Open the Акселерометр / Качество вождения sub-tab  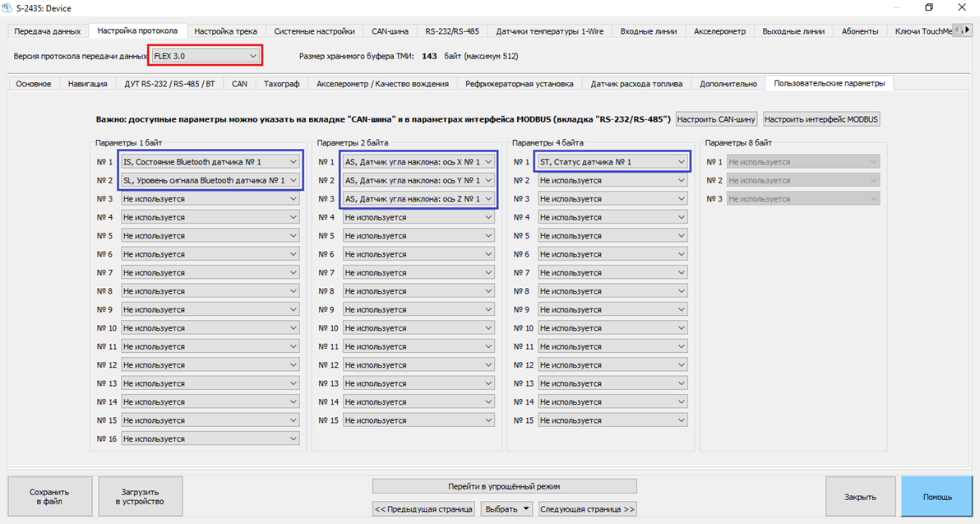tap(382, 84)
